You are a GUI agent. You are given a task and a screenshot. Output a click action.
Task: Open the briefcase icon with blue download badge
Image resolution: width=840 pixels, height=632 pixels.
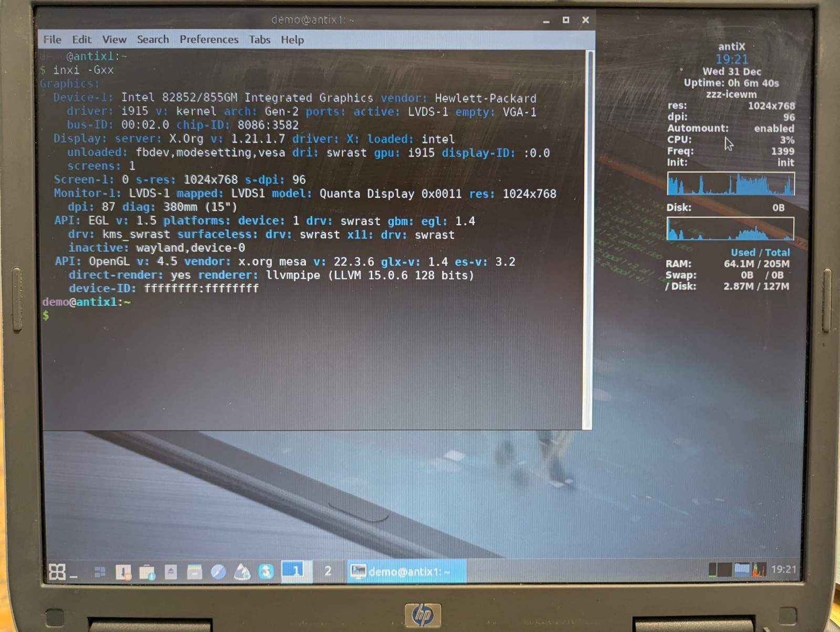147,572
